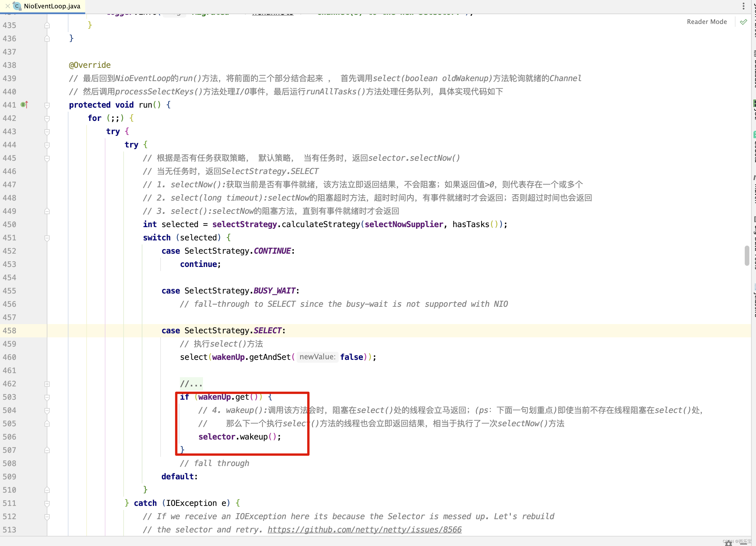The image size is (756, 546).
Task: Collapse the if wakenUp block at line 503
Action: pyautogui.click(x=47, y=397)
